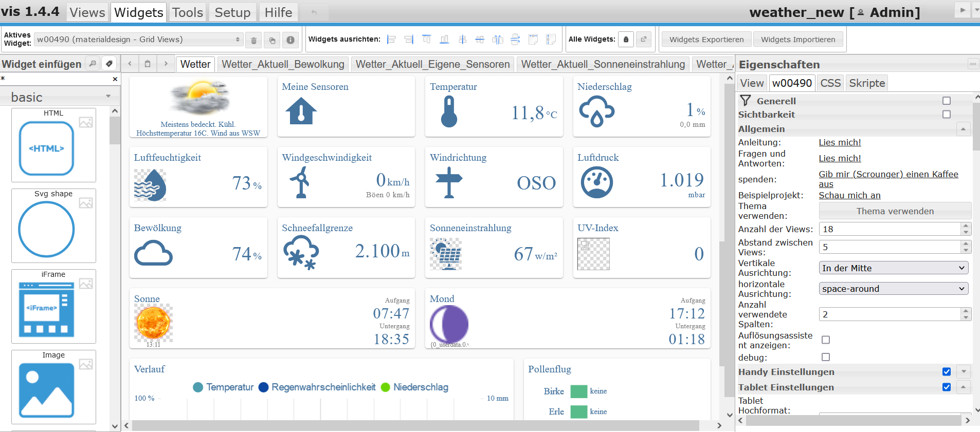This screenshot has width=980, height=432.
Task: Increase Anzahl der Views with the stepper
Action: coord(966,226)
